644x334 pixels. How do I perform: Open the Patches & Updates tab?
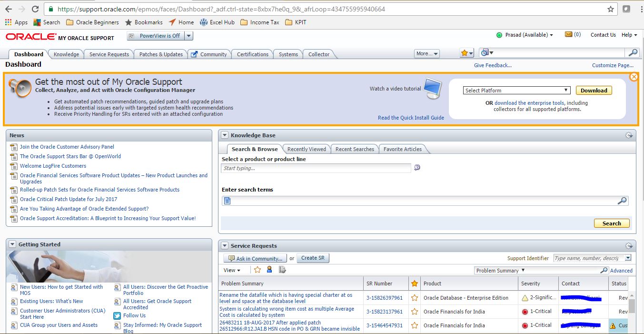[161, 54]
